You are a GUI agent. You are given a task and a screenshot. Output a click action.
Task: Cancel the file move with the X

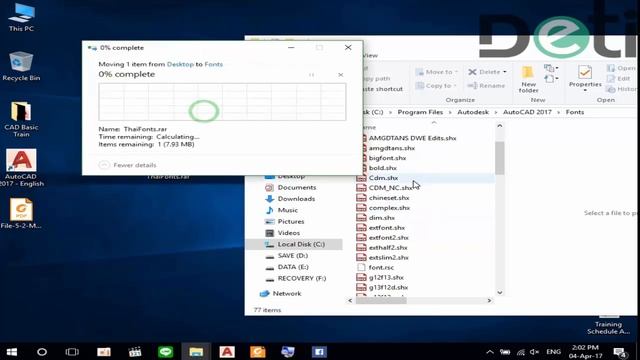click(x=340, y=75)
